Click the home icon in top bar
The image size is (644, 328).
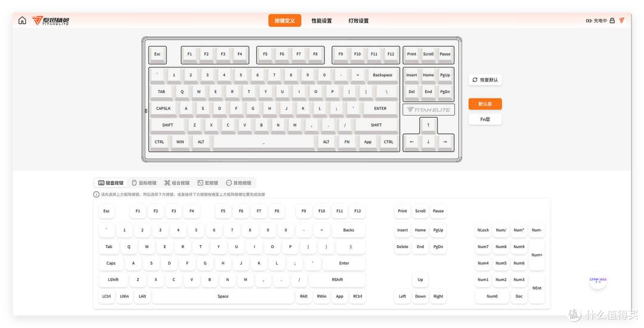tap(22, 20)
